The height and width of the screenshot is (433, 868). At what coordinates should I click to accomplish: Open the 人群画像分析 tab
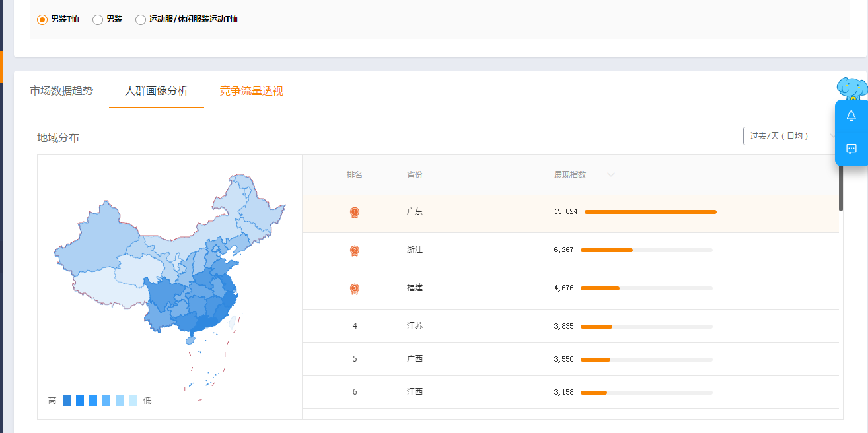[x=157, y=91]
